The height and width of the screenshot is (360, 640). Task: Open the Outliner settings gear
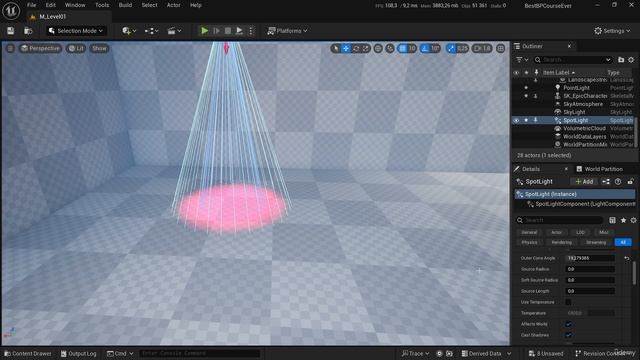pyautogui.click(x=631, y=60)
